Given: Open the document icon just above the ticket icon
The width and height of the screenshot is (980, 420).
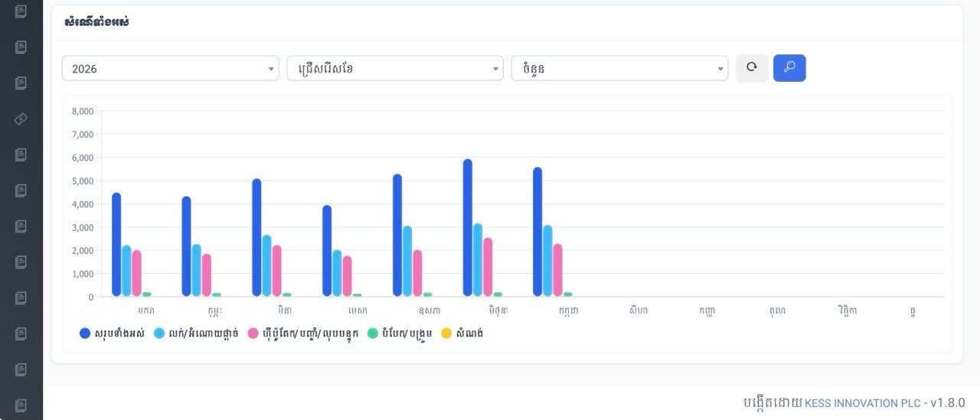Looking at the screenshot, I should pos(21,83).
